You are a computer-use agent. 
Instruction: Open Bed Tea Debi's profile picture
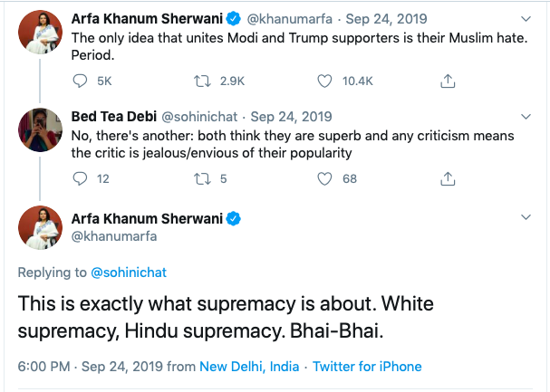pyautogui.click(x=40, y=130)
